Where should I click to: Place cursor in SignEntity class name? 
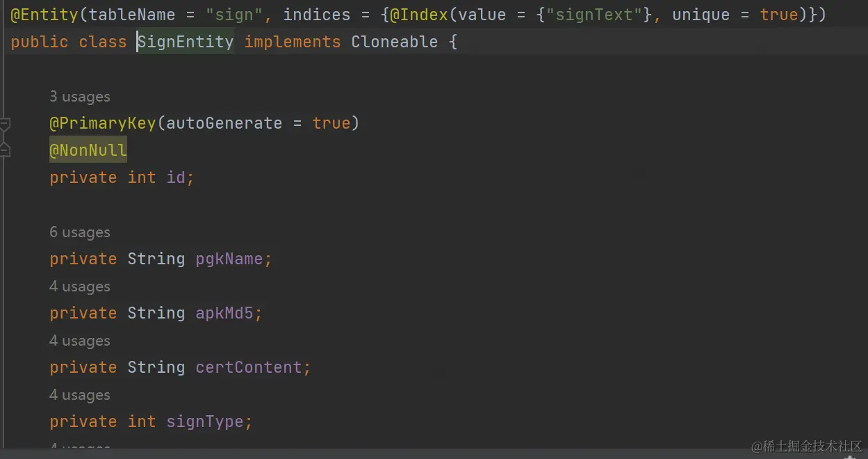pos(186,42)
